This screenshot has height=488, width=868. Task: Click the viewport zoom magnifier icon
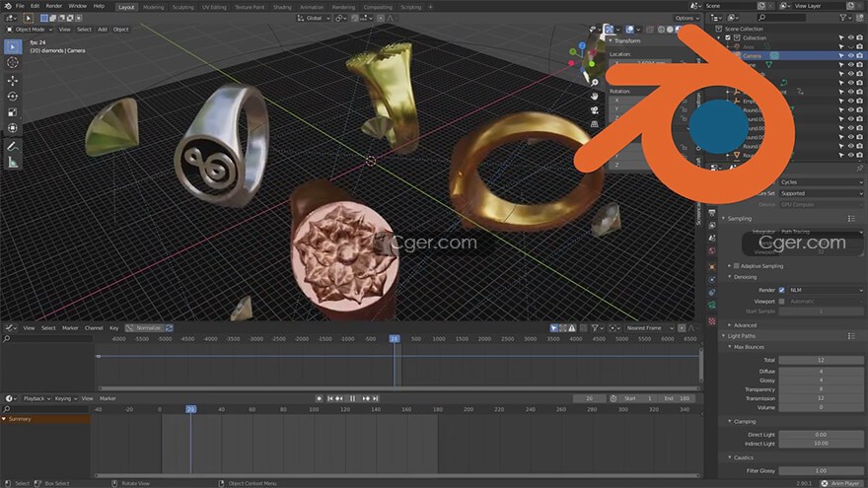point(595,83)
